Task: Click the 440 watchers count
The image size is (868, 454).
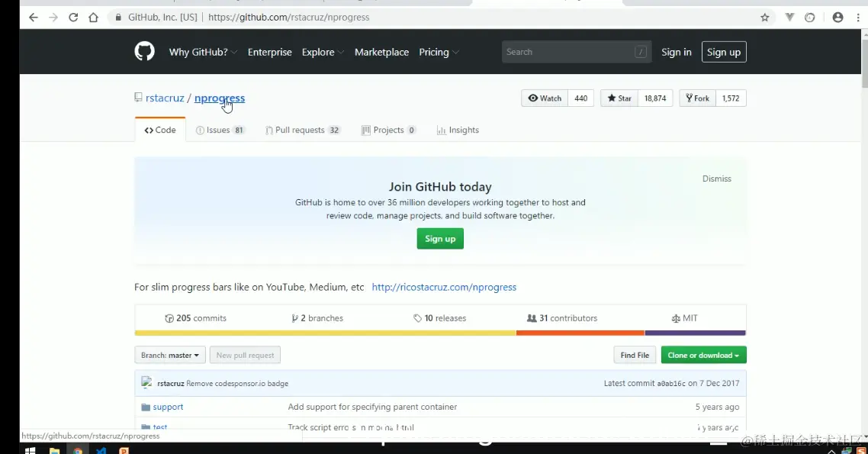Action: click(x=580, y=98)
